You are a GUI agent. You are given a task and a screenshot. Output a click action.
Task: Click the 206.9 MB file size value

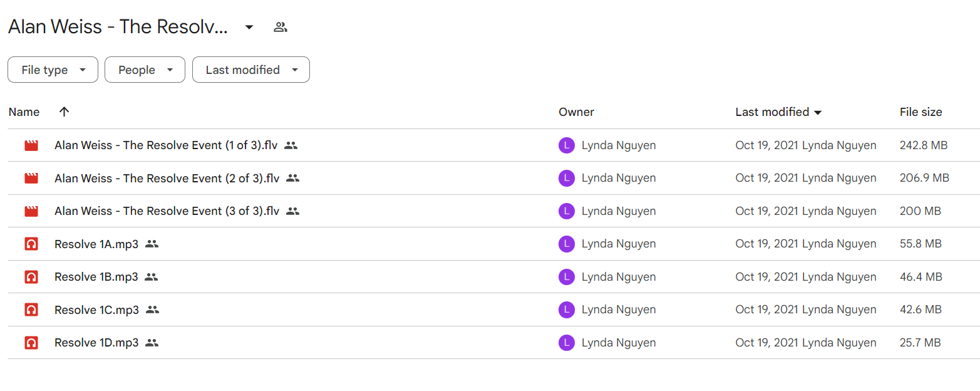[924, 178]
